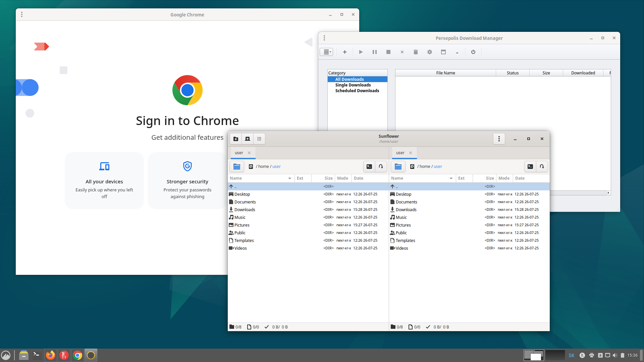
Task: Click the trash delete icon in Persepolis
Action: 416,52
